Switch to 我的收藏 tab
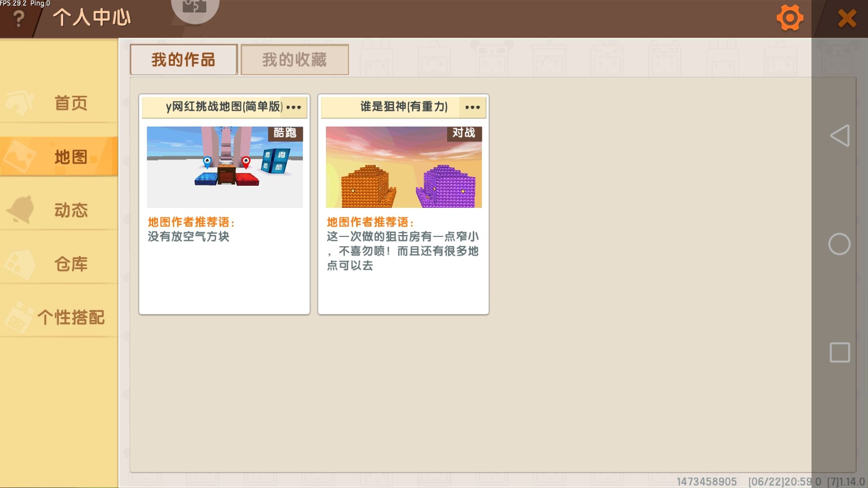The width and height of the screenshot is (868, 488). (x=294, y=60)
